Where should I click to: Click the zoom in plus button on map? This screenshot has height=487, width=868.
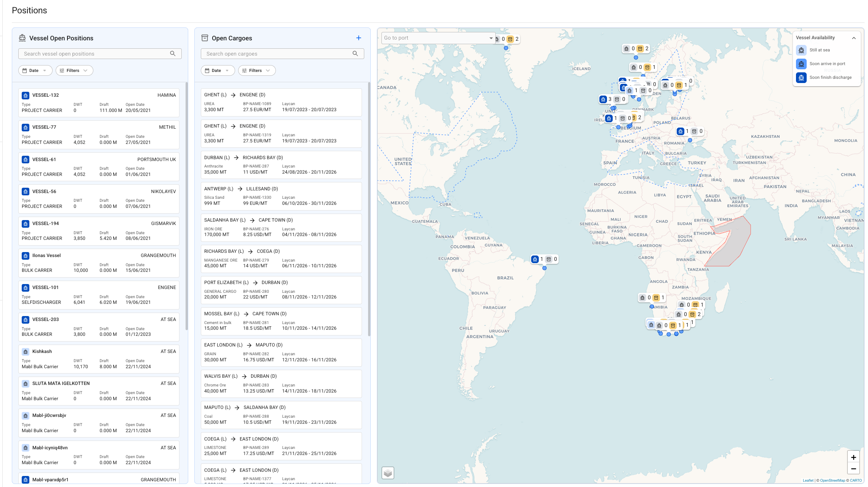point(854,457)
